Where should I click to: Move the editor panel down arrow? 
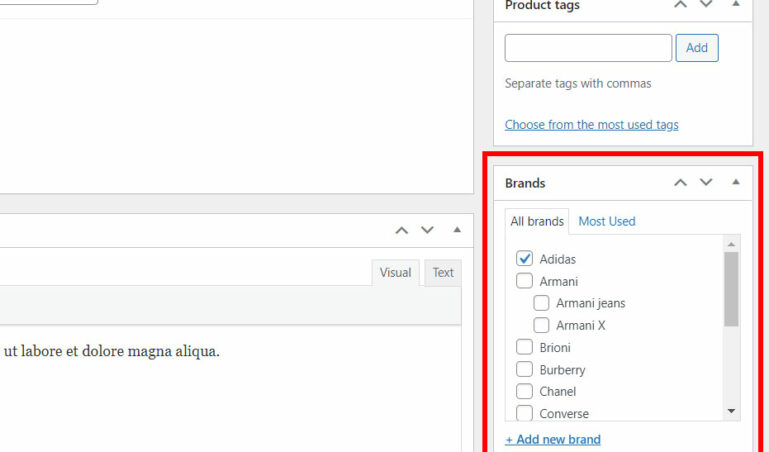427,230
